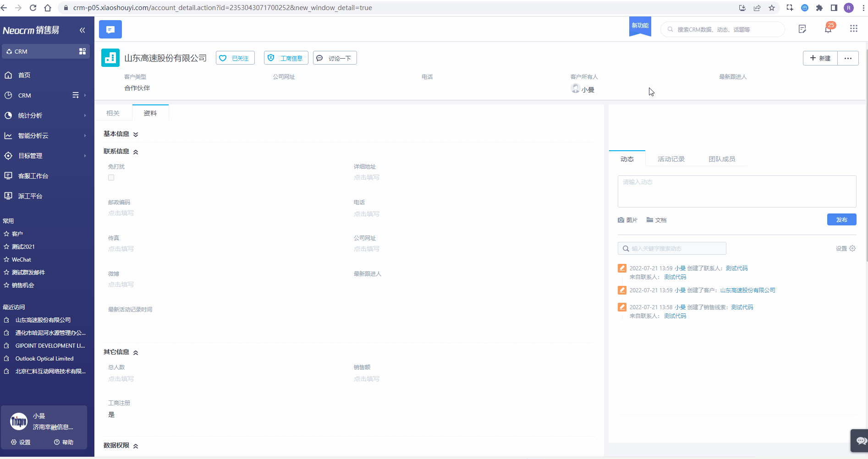This screenshot has height=459, width=868.
Task: Open 派工平台 in the sidebar
Action: (x=30, y=196)
